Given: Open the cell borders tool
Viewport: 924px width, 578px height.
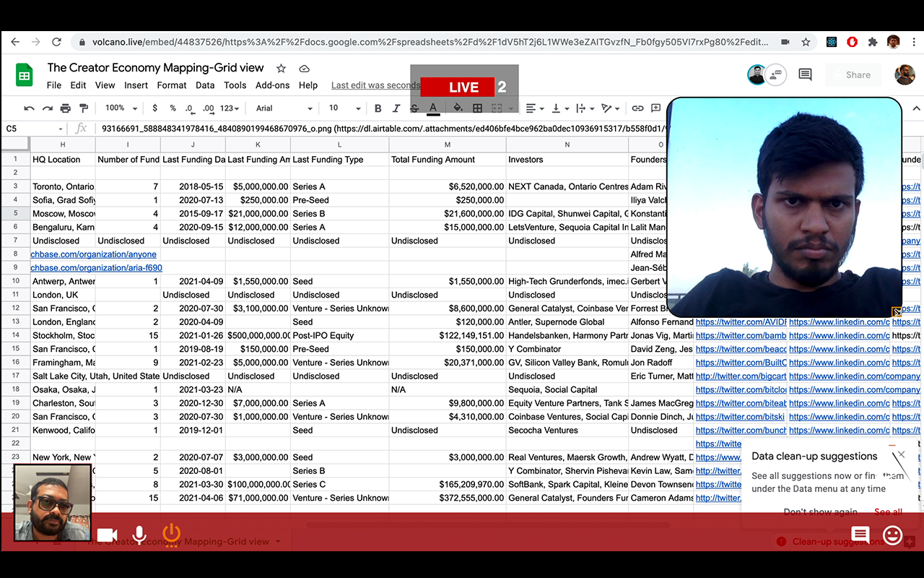Looking at the screenshot, I should [x=477, y=108].
